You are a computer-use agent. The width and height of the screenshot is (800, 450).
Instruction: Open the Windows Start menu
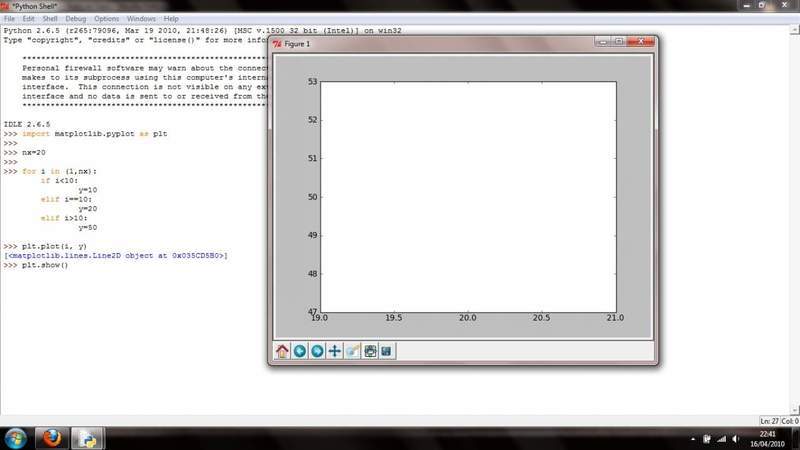16,438
